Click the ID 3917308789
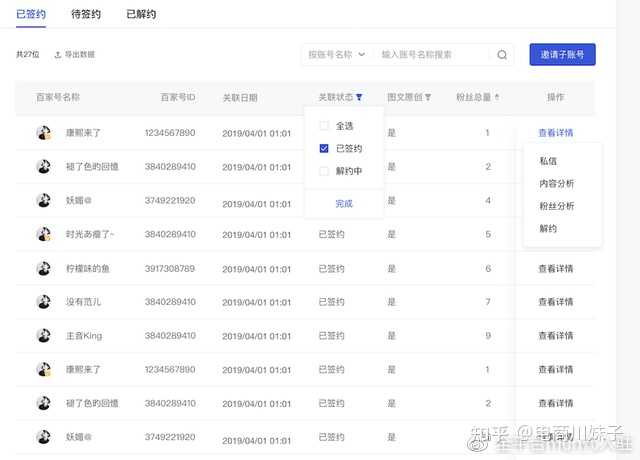The width and height of the screenshot is (640, 460). (x=170, y=269)
